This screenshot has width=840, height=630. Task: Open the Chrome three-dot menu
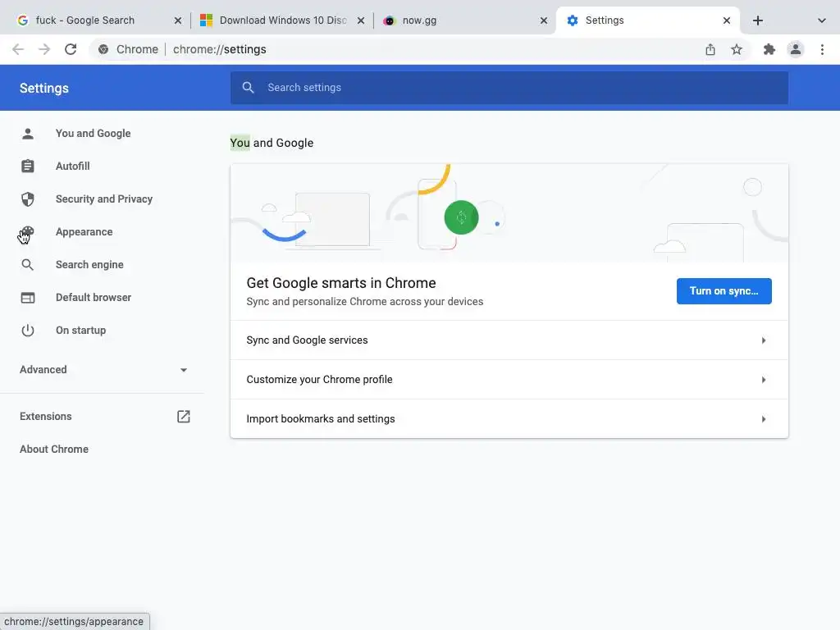coord(822,49)
